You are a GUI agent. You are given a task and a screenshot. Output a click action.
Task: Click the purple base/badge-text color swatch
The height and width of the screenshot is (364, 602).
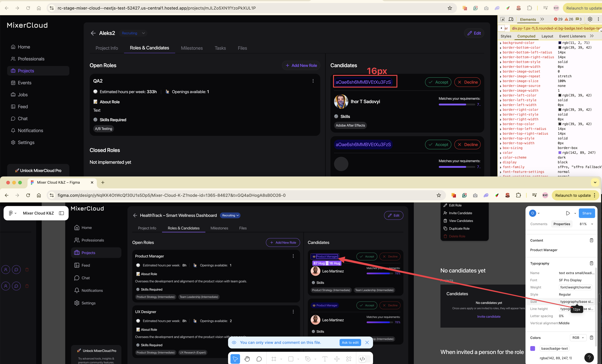(533, 348)
